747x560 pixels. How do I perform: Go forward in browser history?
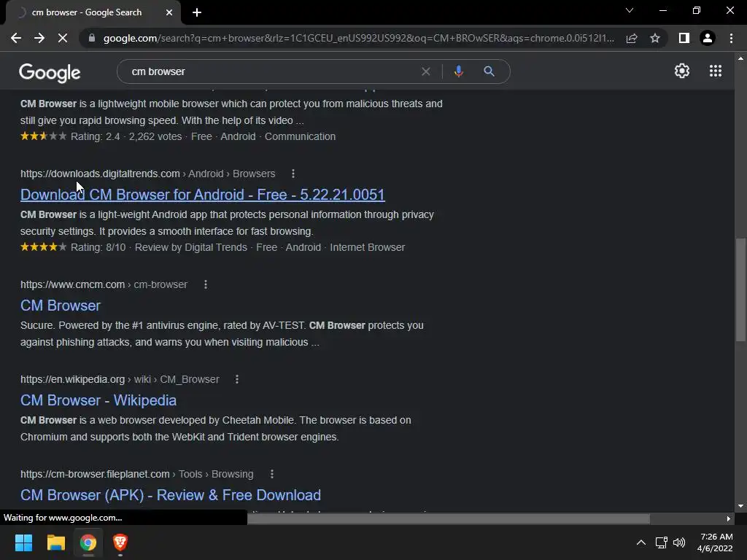pyautogui.click(x=39, y=38)
